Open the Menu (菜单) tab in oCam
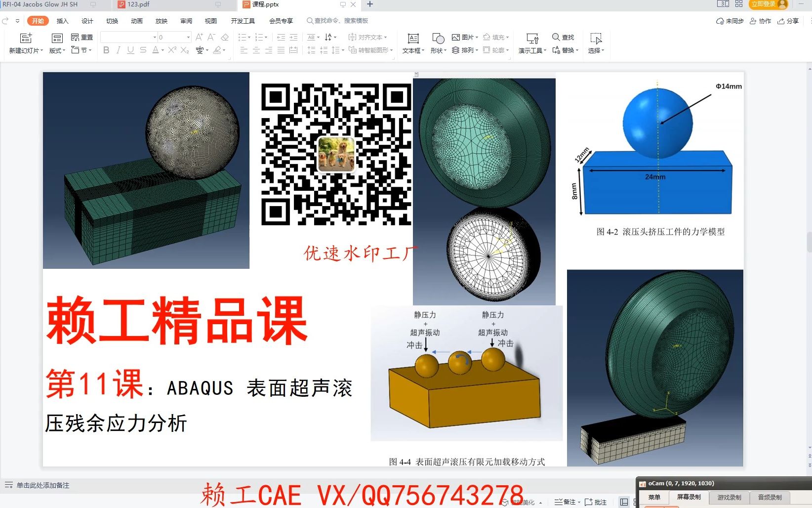The image size is (812, 508). coord(654,497)
